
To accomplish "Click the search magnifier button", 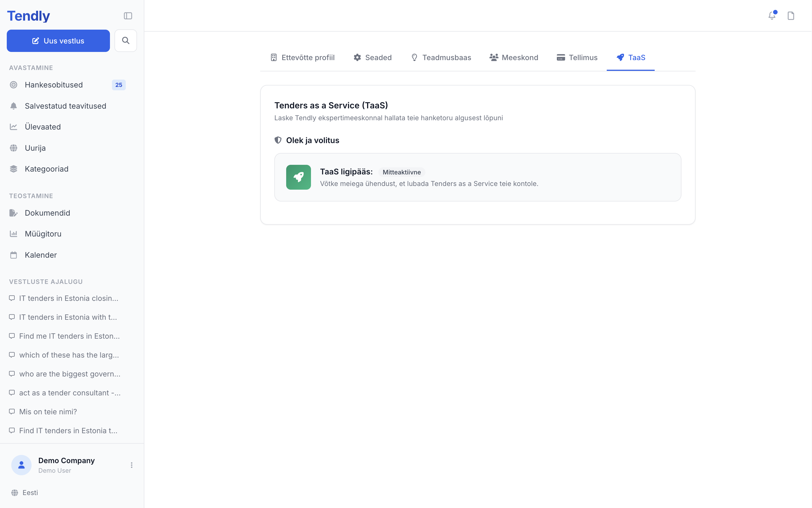I will [x=125, y=41].
